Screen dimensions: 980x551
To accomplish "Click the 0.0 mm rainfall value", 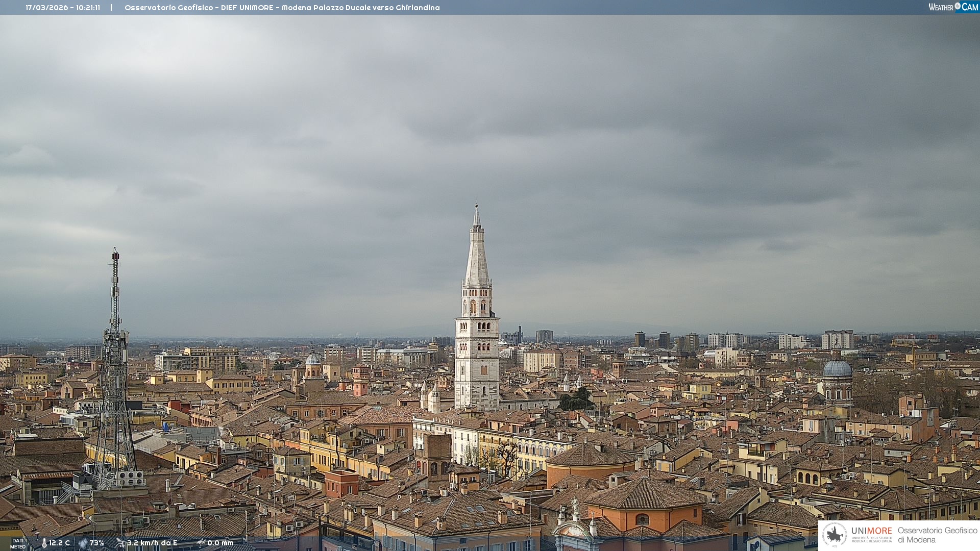I will 220,543.
